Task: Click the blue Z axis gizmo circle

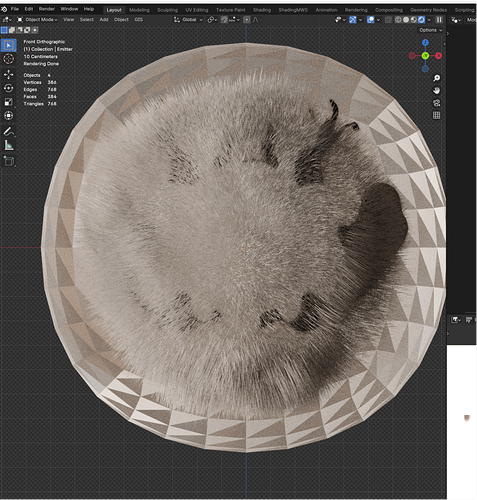Action: pos(425,43)
